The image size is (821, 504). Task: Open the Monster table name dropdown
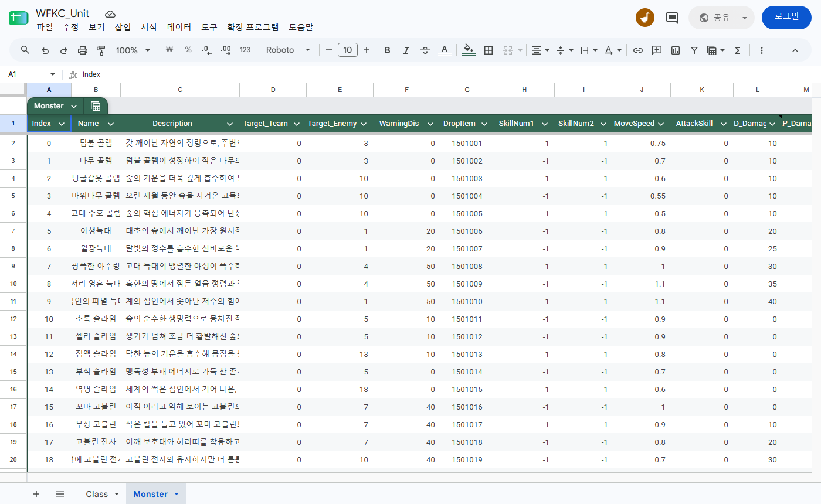[x=74, y=106]
